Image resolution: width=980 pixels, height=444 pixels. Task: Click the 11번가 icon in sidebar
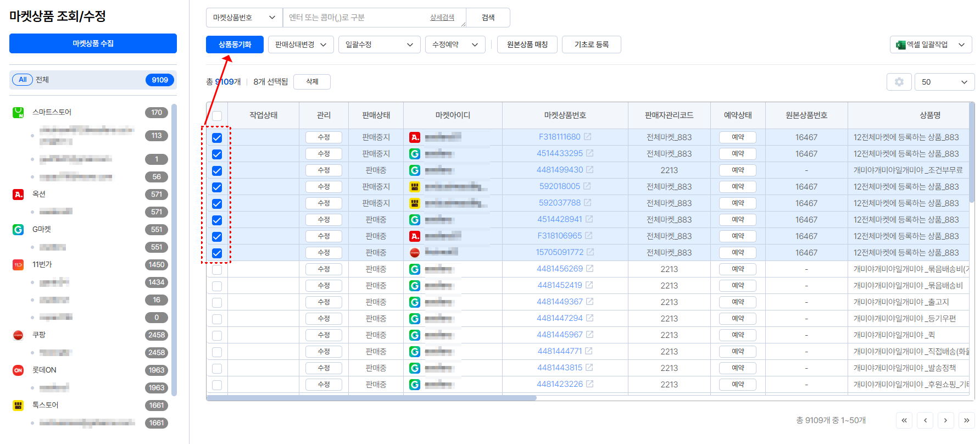(x=18, y=265)
